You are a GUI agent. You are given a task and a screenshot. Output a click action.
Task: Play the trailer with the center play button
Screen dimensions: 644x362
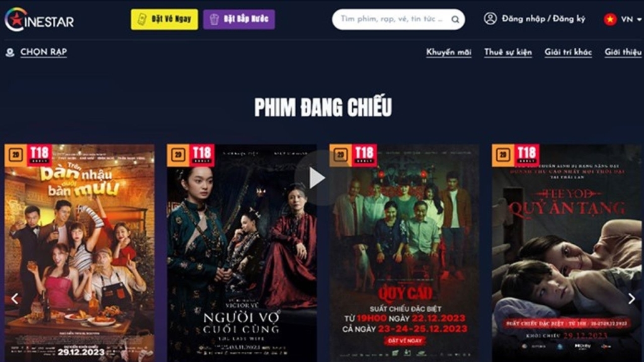(316, 178)
